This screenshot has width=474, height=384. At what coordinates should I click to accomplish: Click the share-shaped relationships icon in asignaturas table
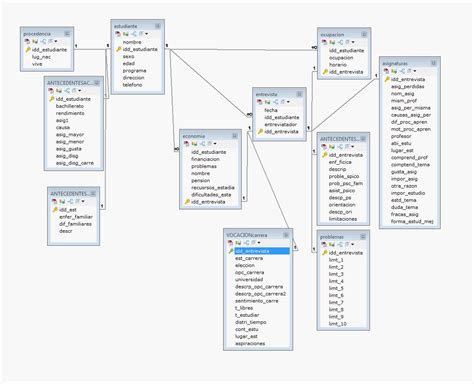(402, 71)
